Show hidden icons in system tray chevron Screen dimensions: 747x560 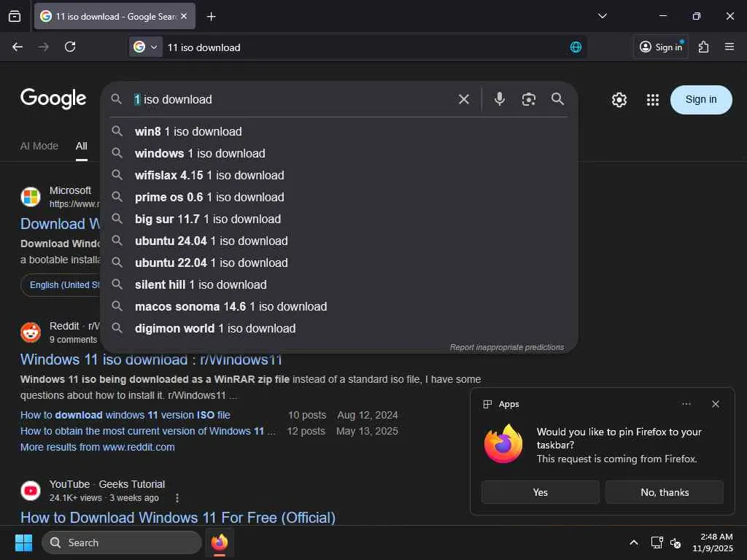pyautogui.click(x=634, y=542)
